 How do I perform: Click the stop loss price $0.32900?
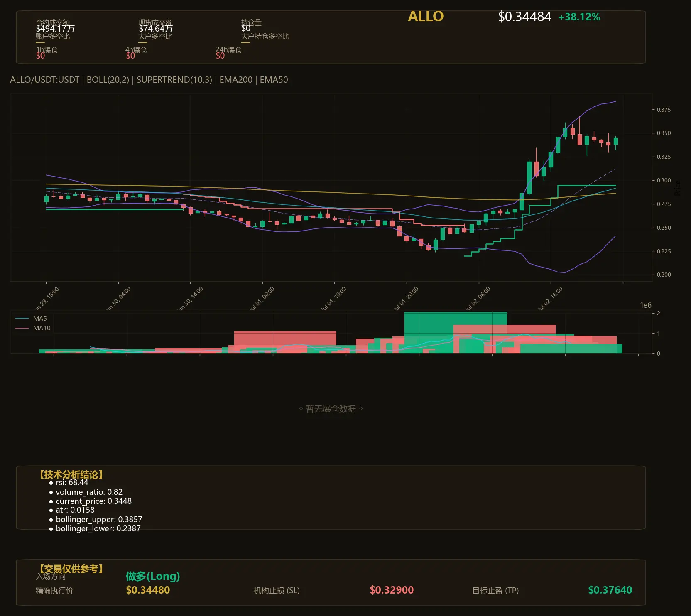point(392,590)
